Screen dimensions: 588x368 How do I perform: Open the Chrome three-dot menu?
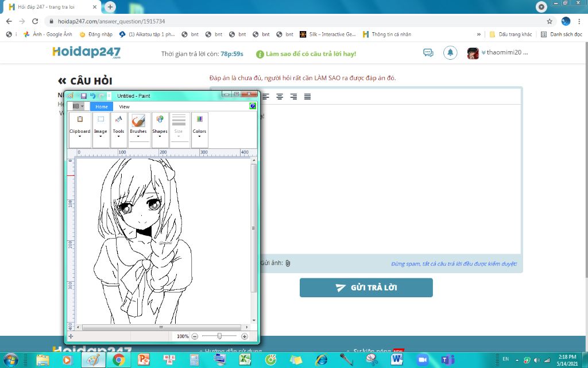[579, 21]
